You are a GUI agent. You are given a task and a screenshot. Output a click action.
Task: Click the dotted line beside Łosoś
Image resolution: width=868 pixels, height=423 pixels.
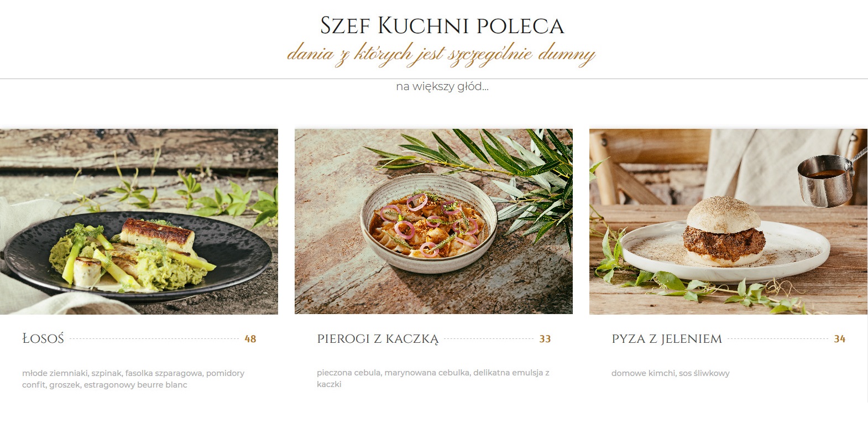point(154,339)
